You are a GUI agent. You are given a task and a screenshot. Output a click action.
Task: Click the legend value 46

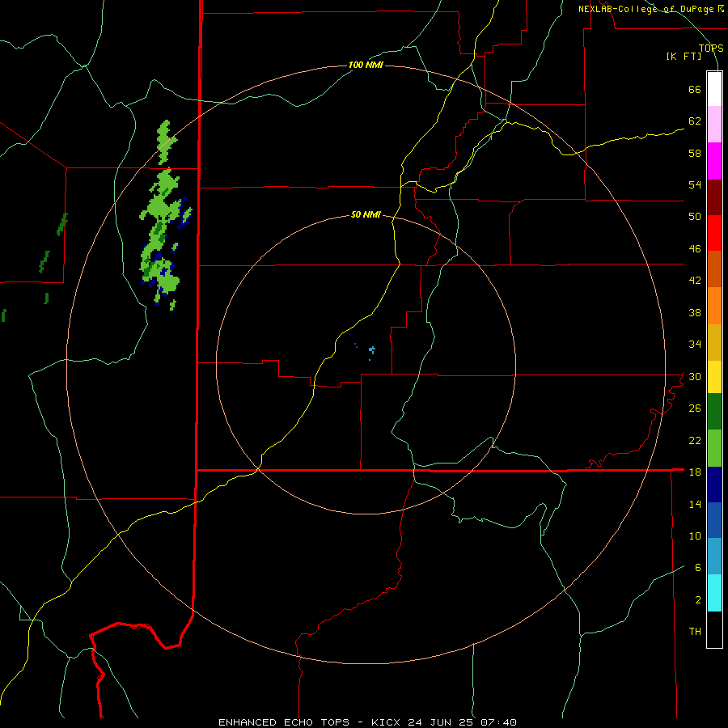point(695,248)
